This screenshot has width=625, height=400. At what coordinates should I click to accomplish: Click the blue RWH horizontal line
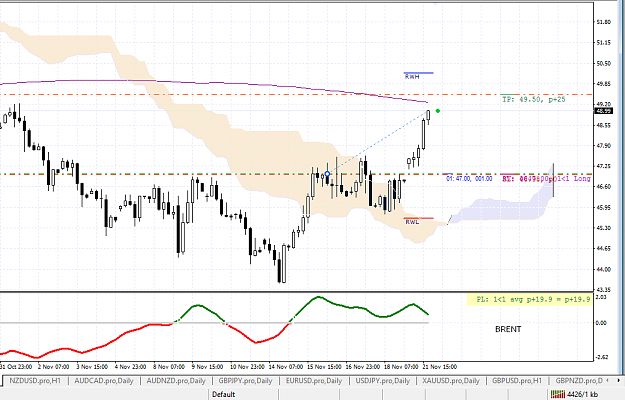[x=419, y=73]
